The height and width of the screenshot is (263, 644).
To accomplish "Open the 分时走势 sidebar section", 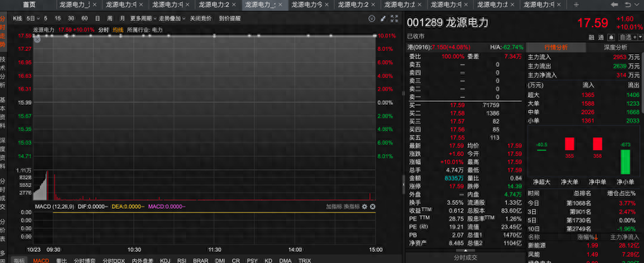I will tap(3, 32).
